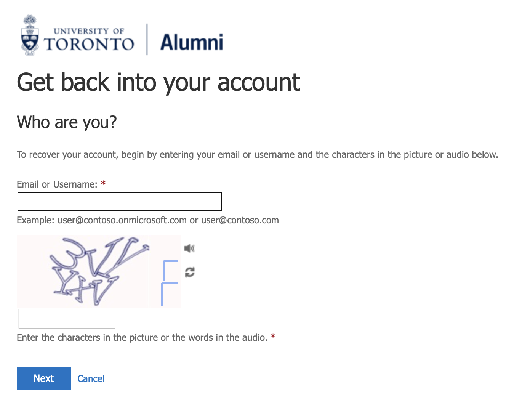Click the red asterisk after Email or Username
This screenshot has height=420, width=506.
point(103,184)
